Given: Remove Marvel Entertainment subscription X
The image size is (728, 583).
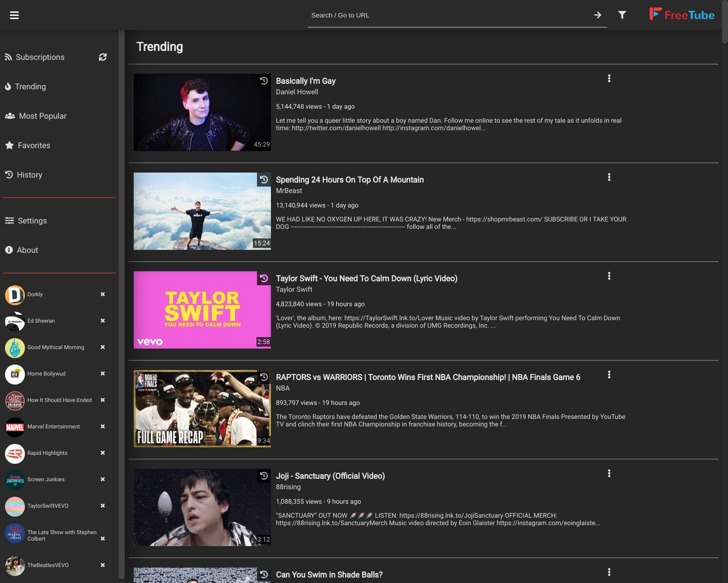Looking at the screenshot, I should (x=103, y=426).
